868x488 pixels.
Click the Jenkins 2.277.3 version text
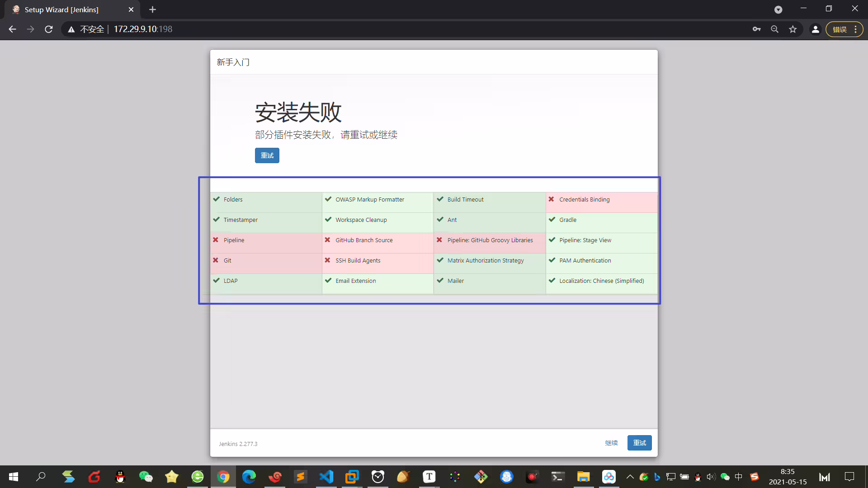238,444
